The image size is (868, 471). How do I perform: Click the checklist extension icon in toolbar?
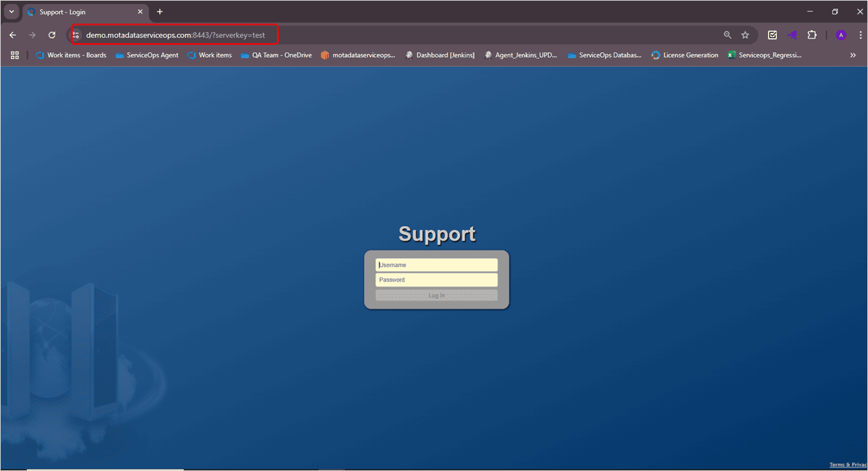[772, 35]
